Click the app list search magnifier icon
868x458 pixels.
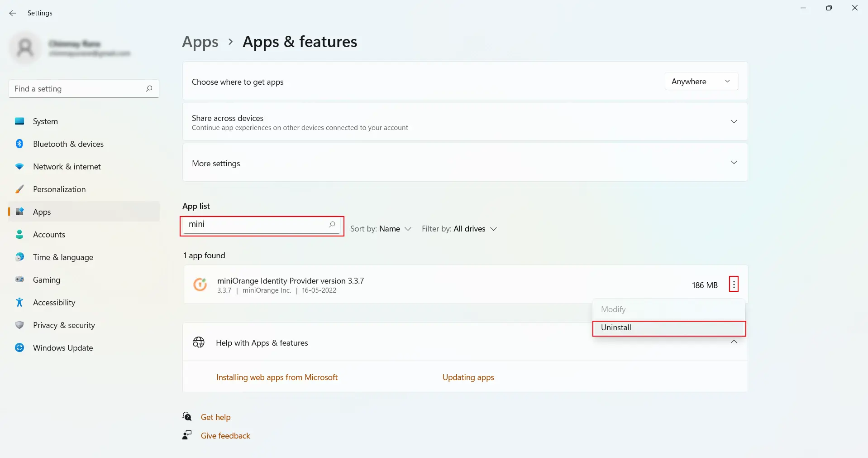click(x=332, y=225)
